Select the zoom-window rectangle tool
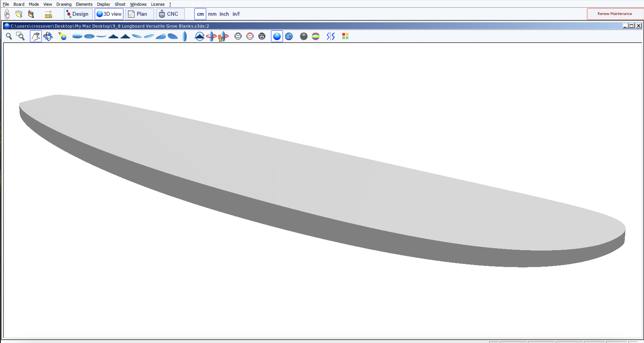This screenshot has height=343, width=644. (21, 36)
